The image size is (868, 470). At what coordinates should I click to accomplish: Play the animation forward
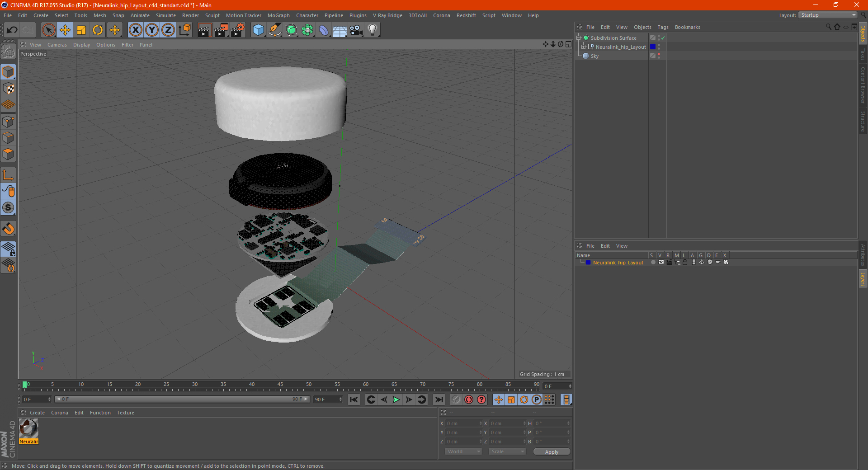(x=396, y=399)
